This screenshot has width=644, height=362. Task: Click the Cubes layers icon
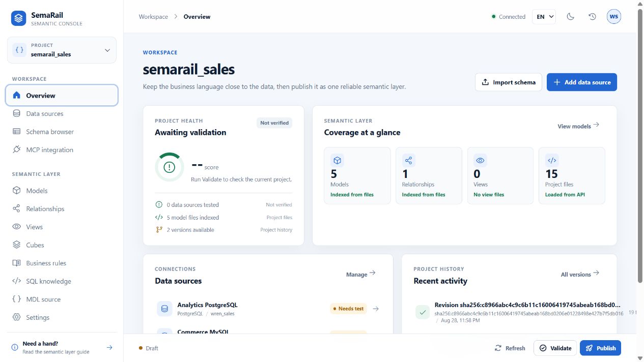click(17, 245)
